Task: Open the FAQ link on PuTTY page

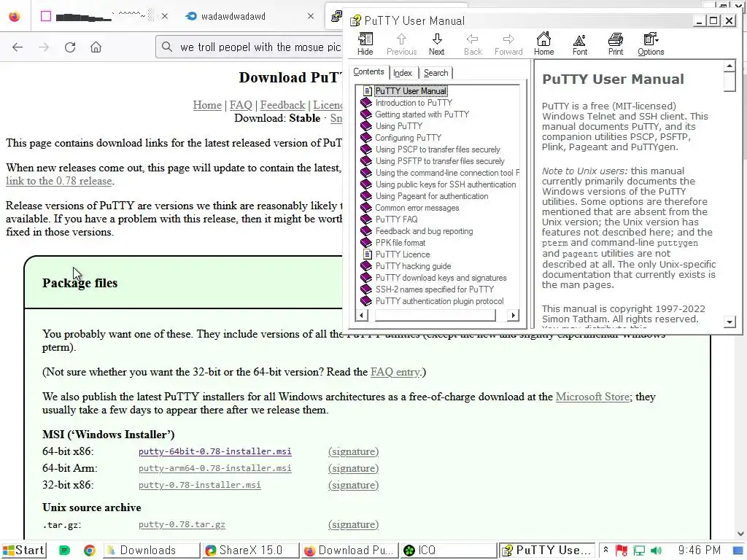Action: click(x=241, y=105)
